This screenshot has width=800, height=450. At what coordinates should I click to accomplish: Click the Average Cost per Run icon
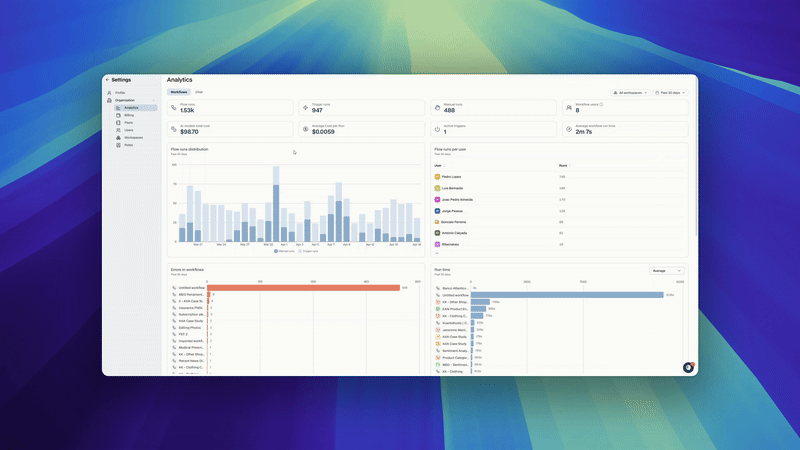coord(305,129)
